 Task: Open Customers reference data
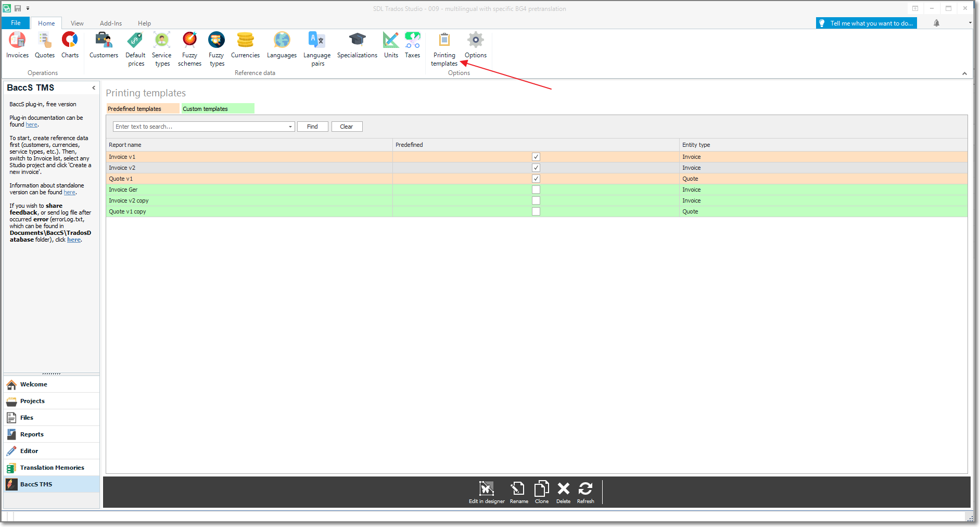coord(104,45)
